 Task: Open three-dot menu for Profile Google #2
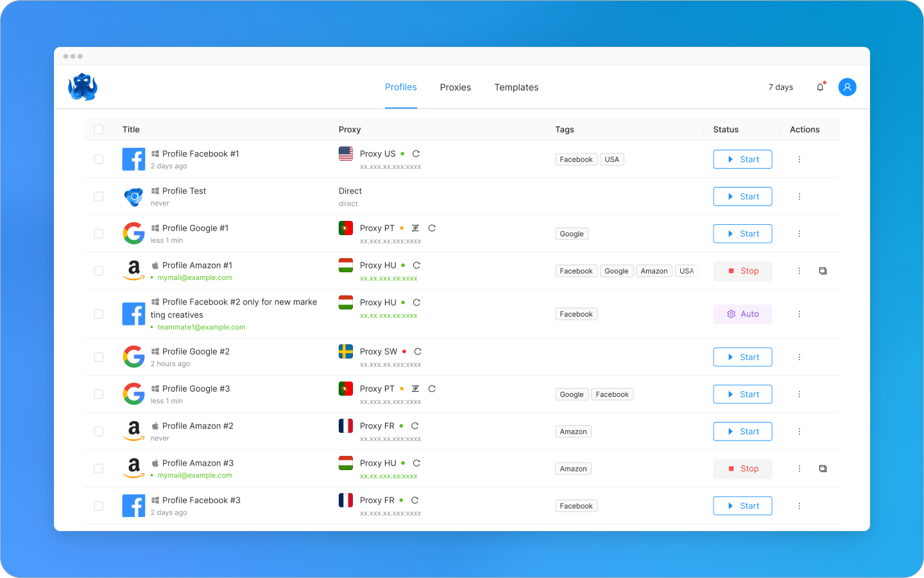800,357
